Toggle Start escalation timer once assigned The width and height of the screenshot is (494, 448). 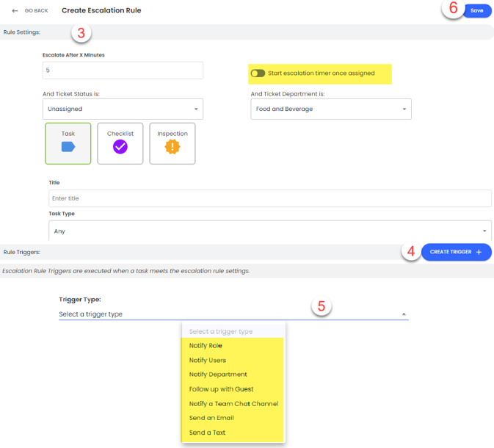258,73
